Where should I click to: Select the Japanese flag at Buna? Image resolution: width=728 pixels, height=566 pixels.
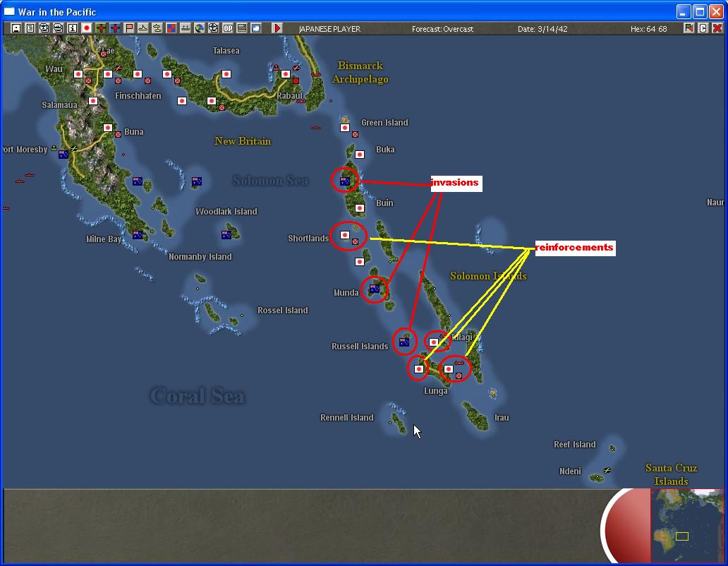pos(108,128)
